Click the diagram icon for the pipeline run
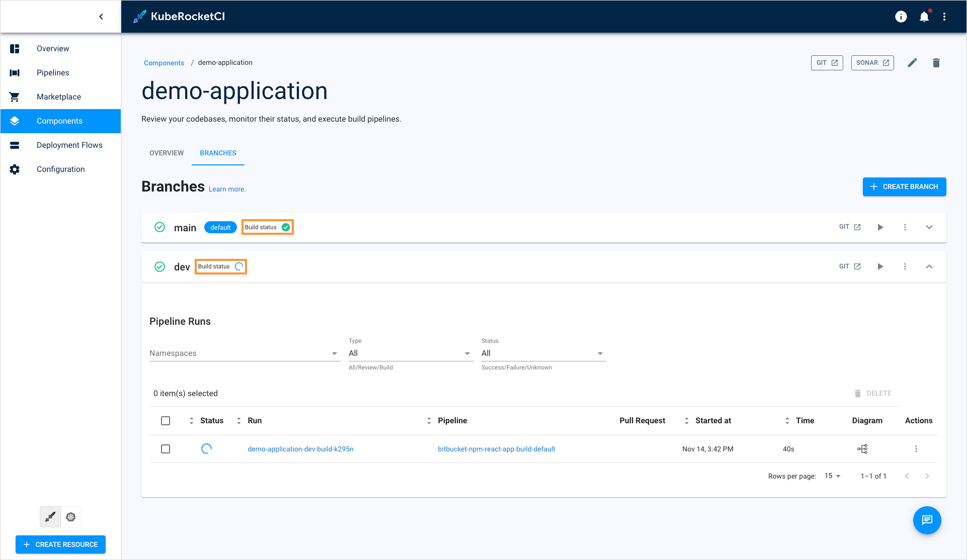 pos(863,449)
